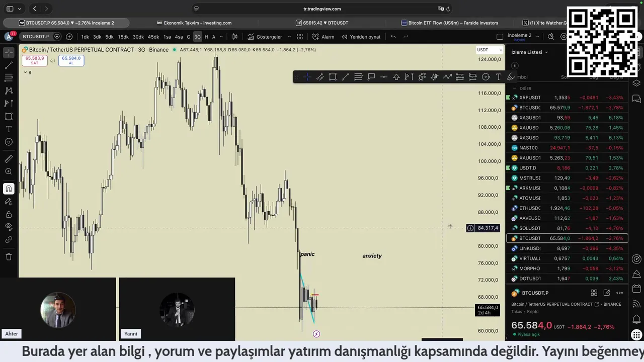The width and height of the screenshot is (644, 362).
Task: Select SOLUSDT row in the watchlist
Action: tap(567, 228)
